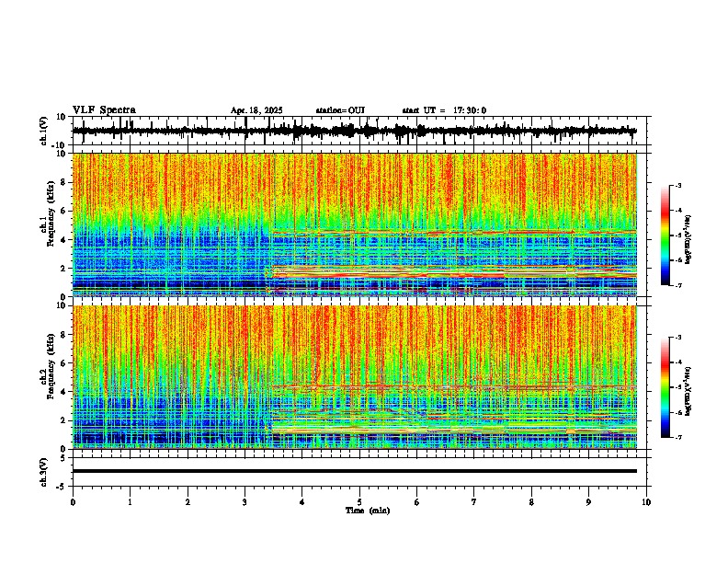
Task: Click the -7 label on ch.1 colorbar
Action: pos(678,285)
